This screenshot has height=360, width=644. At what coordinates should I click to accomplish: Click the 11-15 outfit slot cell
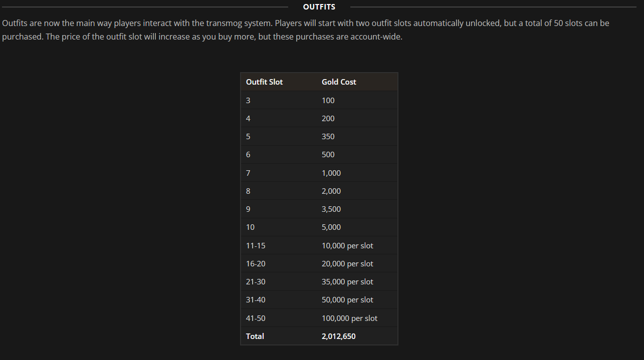[256, 245]
